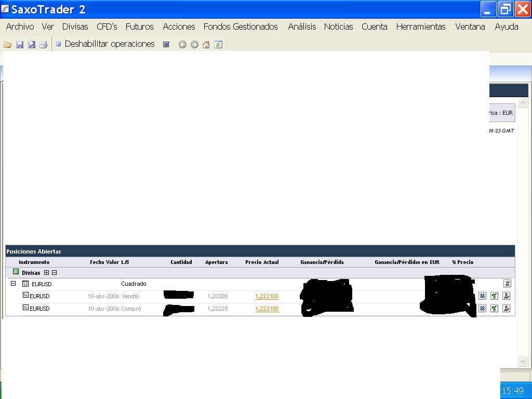
Task: Click the red down-arrow icon in Compró row
Action: coord(506,309)
